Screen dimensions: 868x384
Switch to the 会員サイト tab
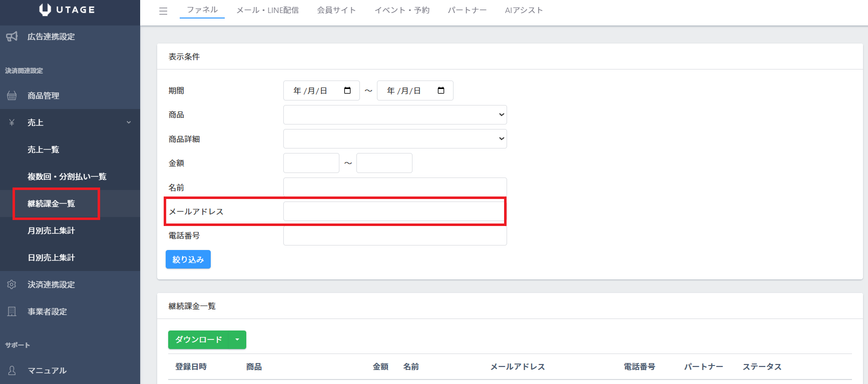[x=336, y=10]
